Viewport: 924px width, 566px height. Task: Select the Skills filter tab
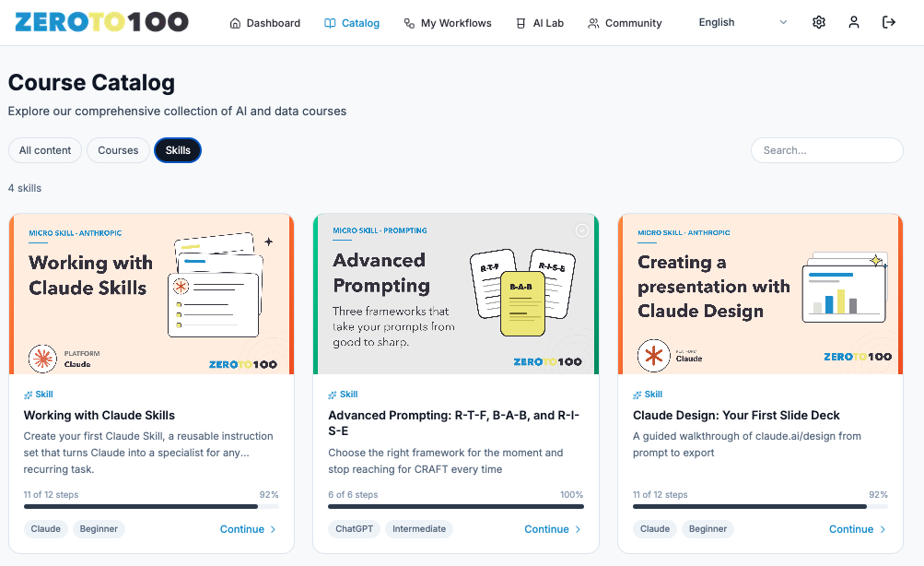(178, 150)
